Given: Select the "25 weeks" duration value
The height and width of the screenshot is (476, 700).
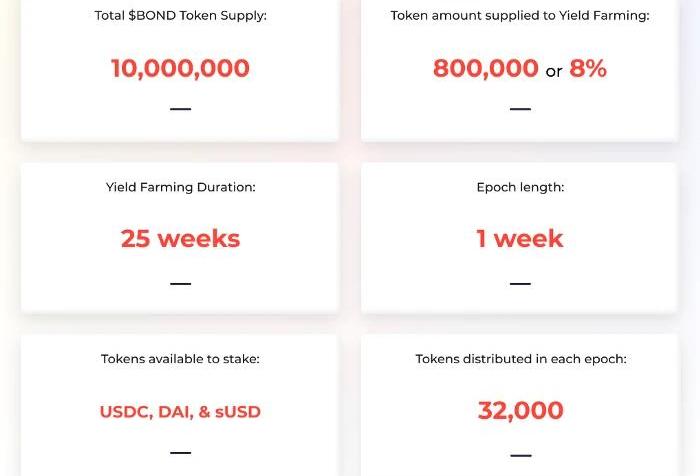Looking at the screenshot, I should click(x=180, y=239).
